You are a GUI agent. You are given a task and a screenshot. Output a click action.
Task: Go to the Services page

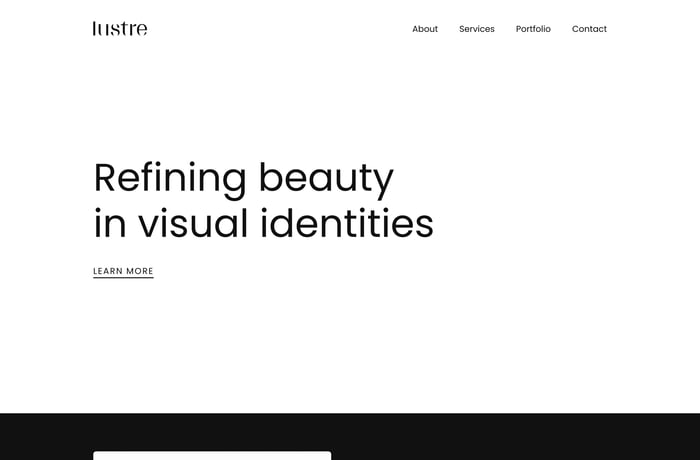pos(476,29)
